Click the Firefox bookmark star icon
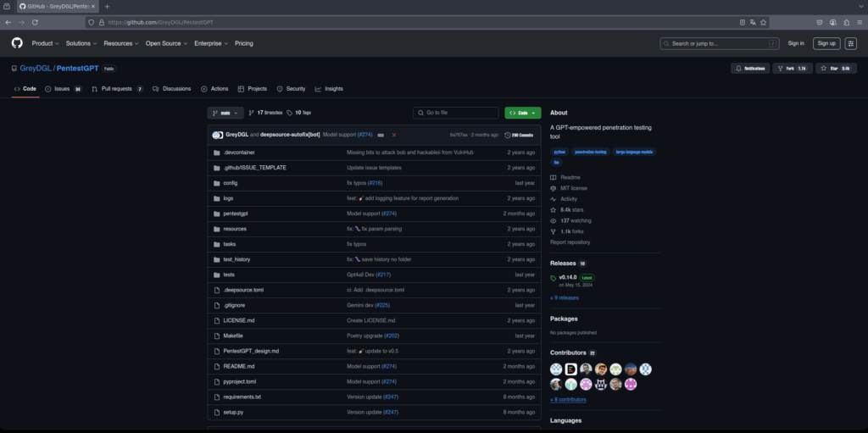The height and width of the screenshot is (433, 868). tap(763, 22)
